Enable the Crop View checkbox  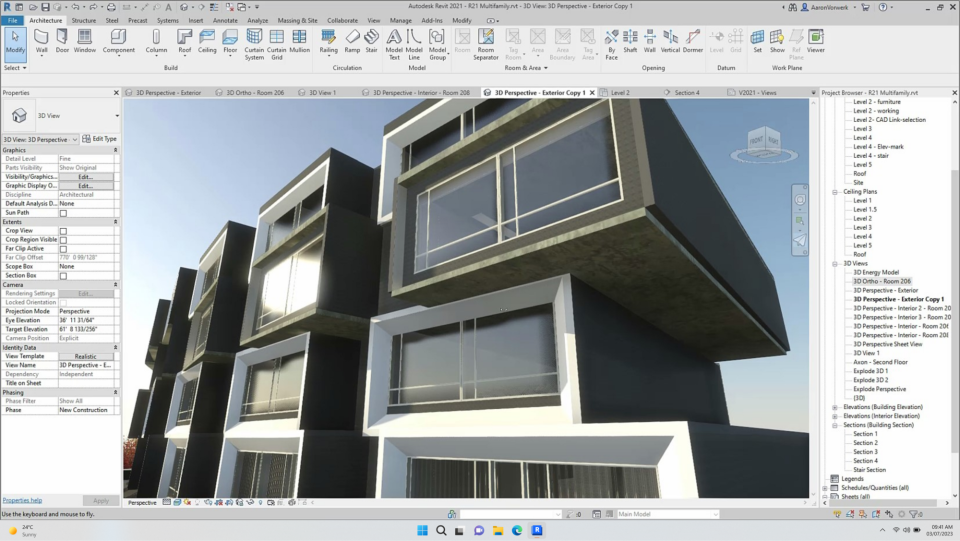click(x=63, y=231)
